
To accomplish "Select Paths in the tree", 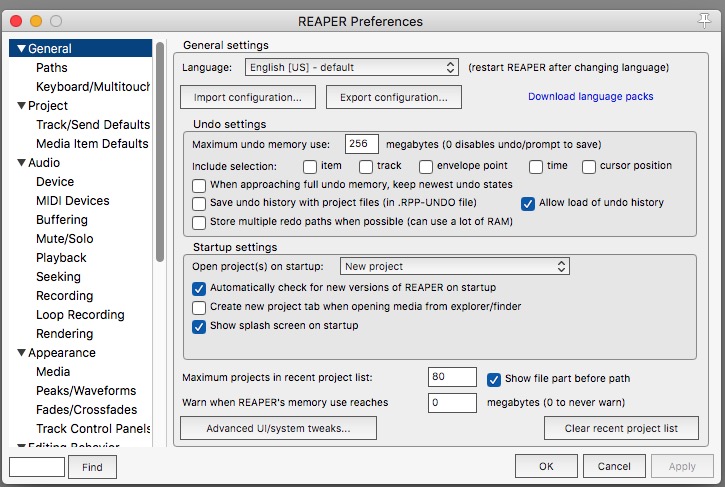I will tap(52, 68).
